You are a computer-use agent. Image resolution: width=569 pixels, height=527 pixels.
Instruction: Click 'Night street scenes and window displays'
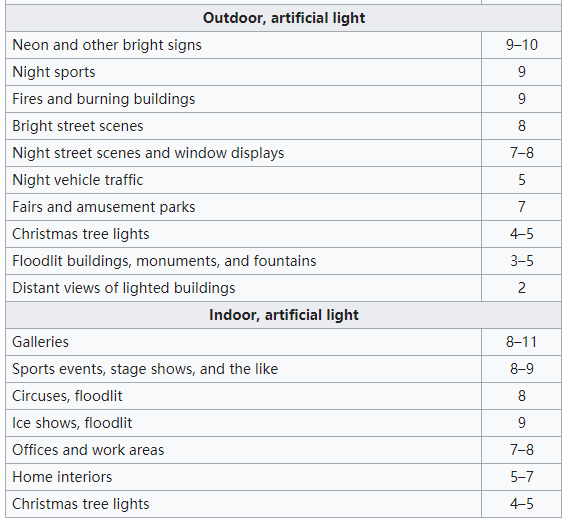click(x=148, y=153)
